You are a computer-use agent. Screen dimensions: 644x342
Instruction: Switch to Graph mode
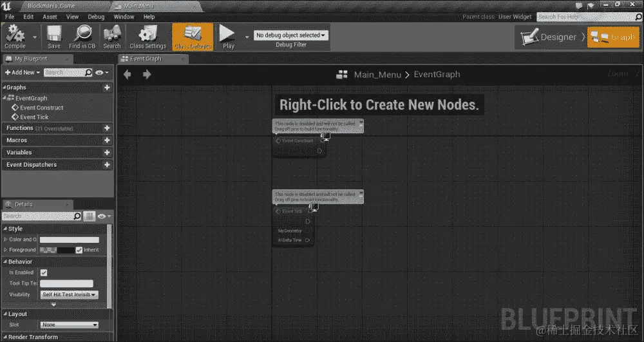[614, 37]
